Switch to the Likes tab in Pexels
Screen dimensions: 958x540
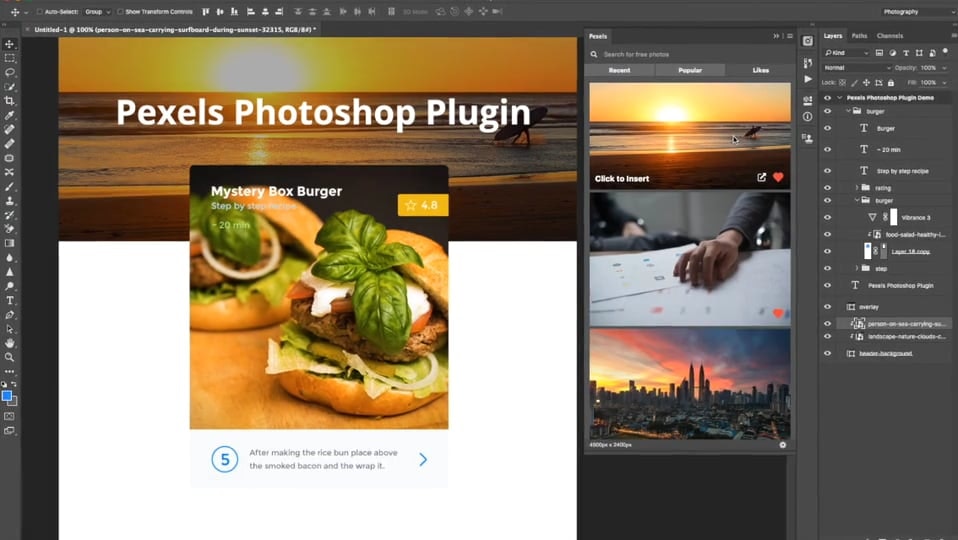(x=761, y=70)
